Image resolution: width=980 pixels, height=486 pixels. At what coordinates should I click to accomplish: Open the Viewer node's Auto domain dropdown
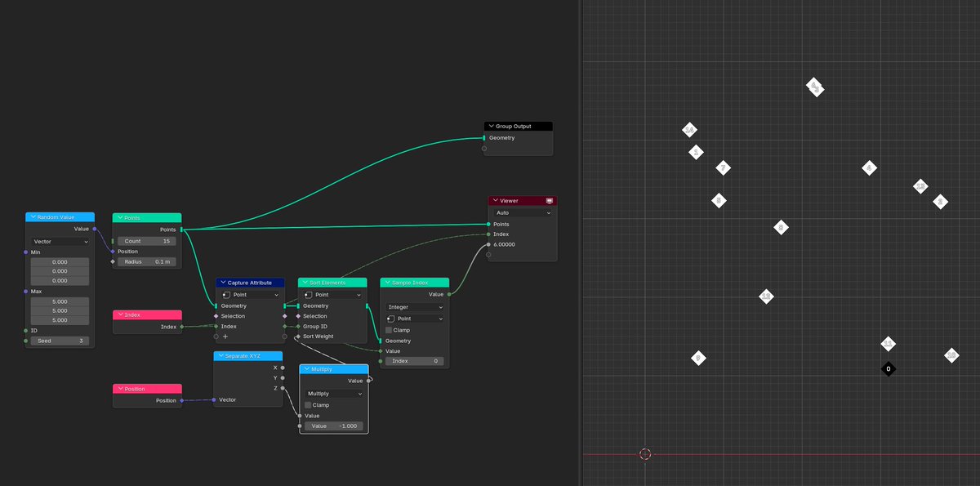tap(523, 212)
